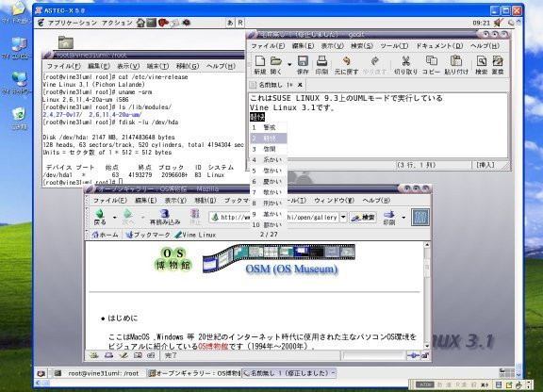The image size is (543, 392).
Task: Click the Open folder icon in gedit
Action: [276, 61]
